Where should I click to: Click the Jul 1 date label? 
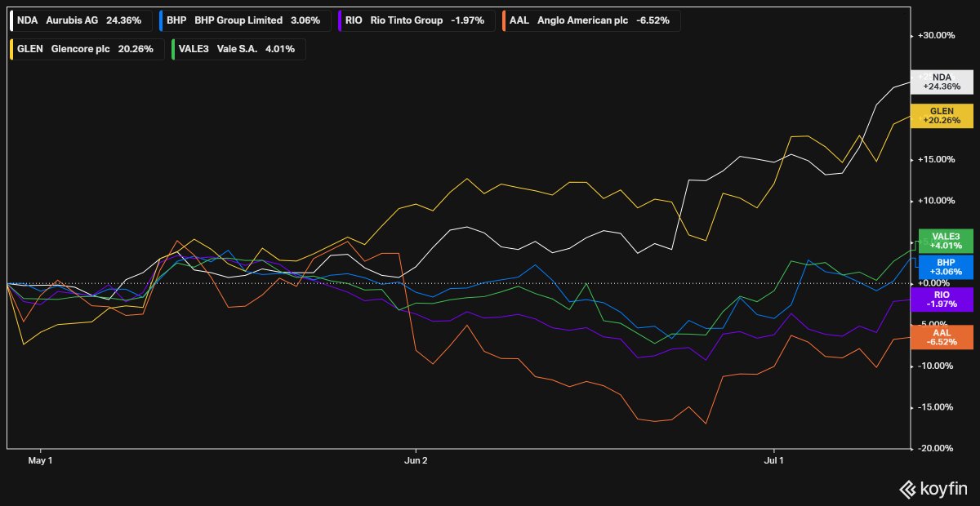773,460
